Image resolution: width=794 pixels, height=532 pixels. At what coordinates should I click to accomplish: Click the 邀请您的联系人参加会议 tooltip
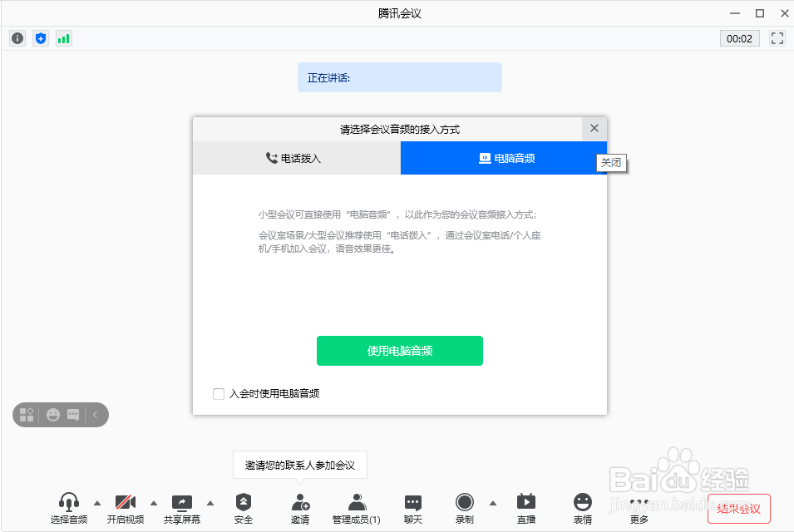[x=300, y=465]
